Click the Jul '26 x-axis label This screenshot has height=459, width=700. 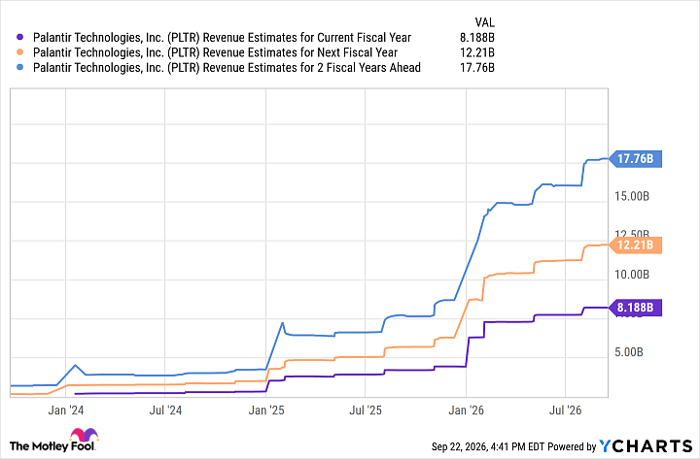[x=565, y=410]
